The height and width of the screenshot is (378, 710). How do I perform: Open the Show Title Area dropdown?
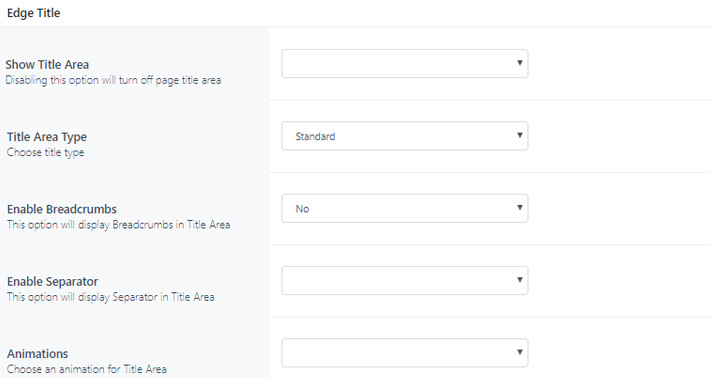pyautogui.click(x=405, y=63)
